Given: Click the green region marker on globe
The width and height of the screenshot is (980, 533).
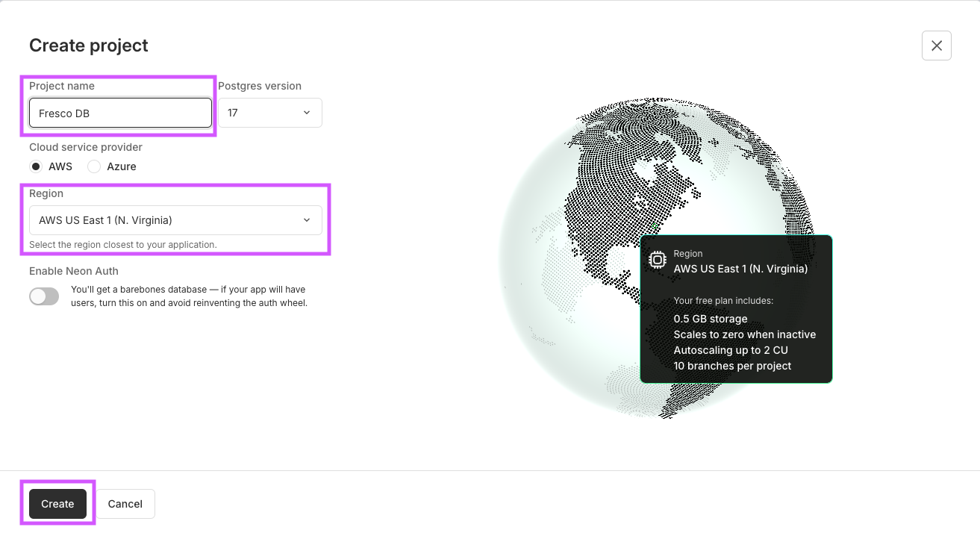Looking at the screenshot, I should point(655,224).
